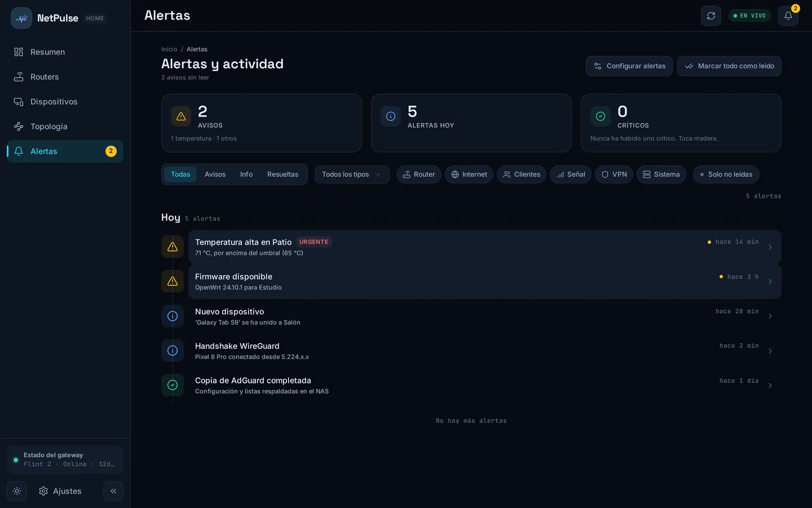Switch to the Resueltas tab
This screenshot has width=812, height=508.
[x=283, y=174]
